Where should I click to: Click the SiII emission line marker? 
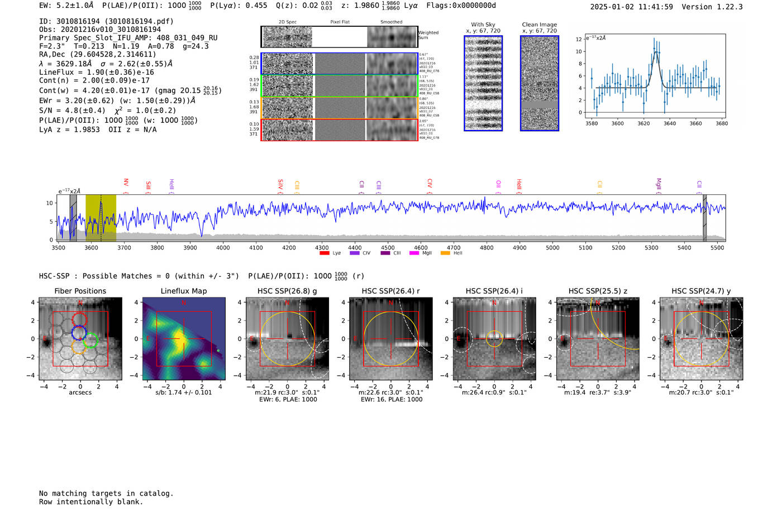coord(149,187)
